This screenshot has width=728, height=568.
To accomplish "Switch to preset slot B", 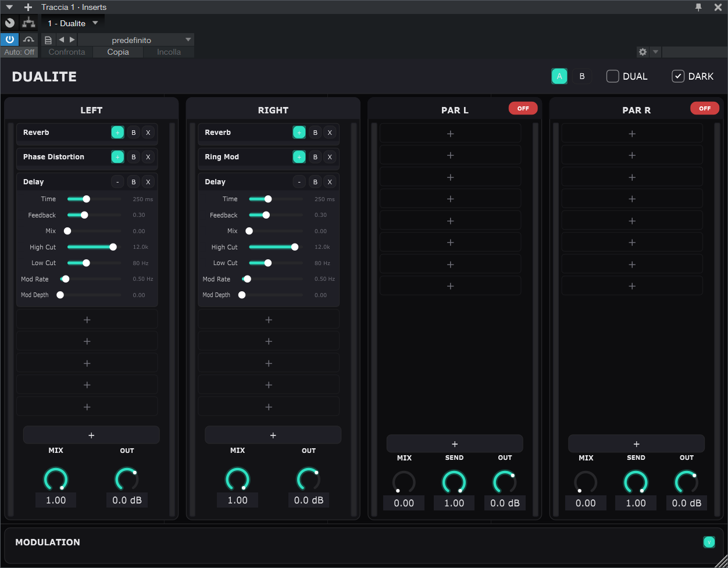I will point(581,76).
